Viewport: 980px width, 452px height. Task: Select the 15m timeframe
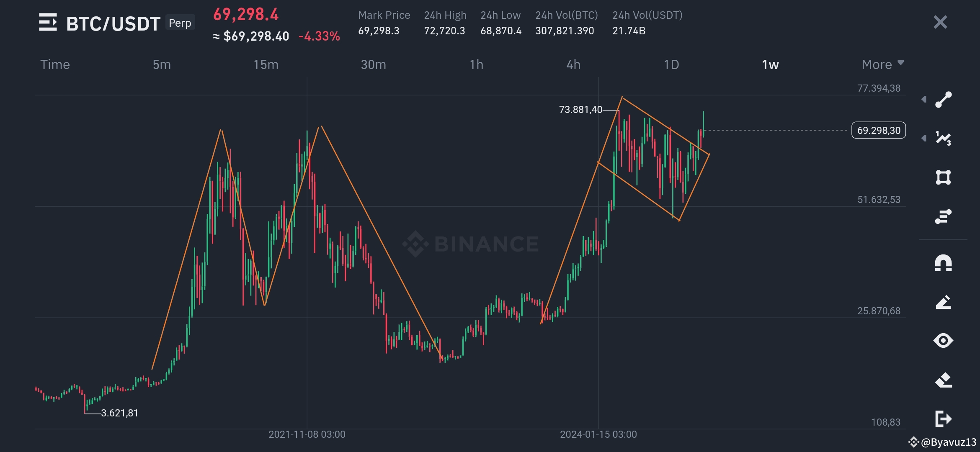click(266, 64)
